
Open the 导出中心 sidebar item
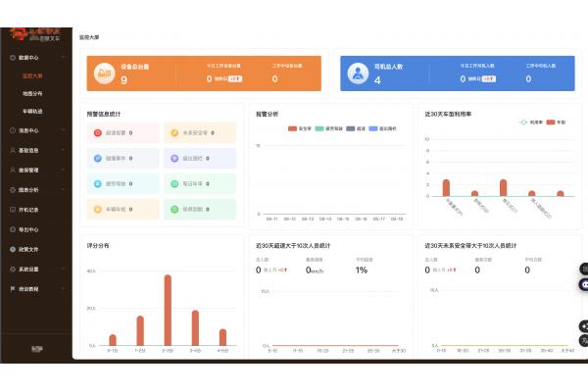point(28,229)
